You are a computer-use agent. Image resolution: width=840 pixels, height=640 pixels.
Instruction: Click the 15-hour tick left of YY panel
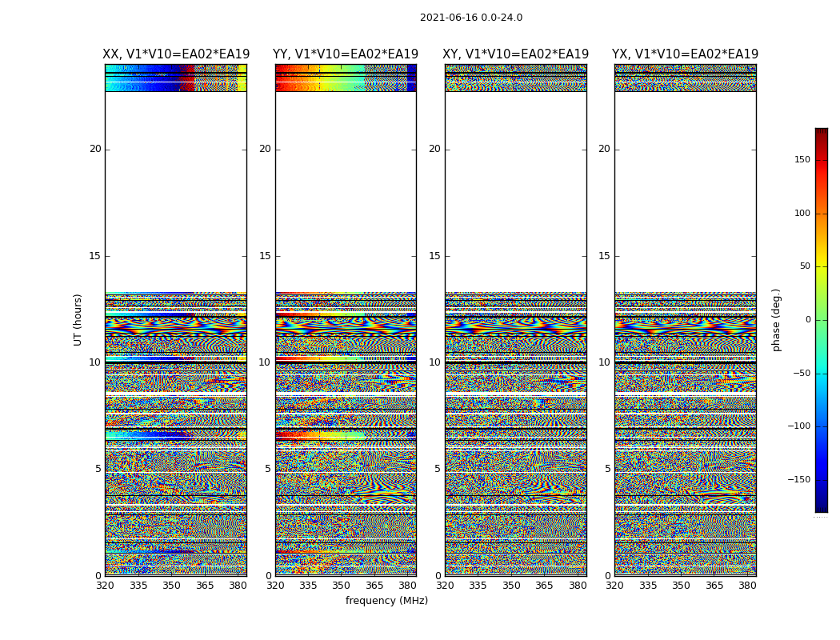(265, 256)
